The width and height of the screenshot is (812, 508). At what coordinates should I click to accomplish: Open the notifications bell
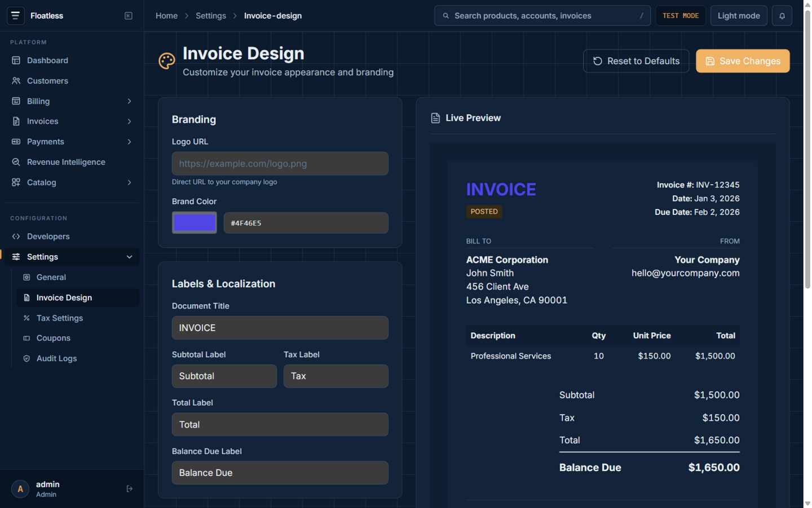pyautogui.click(x=782, y=16)
